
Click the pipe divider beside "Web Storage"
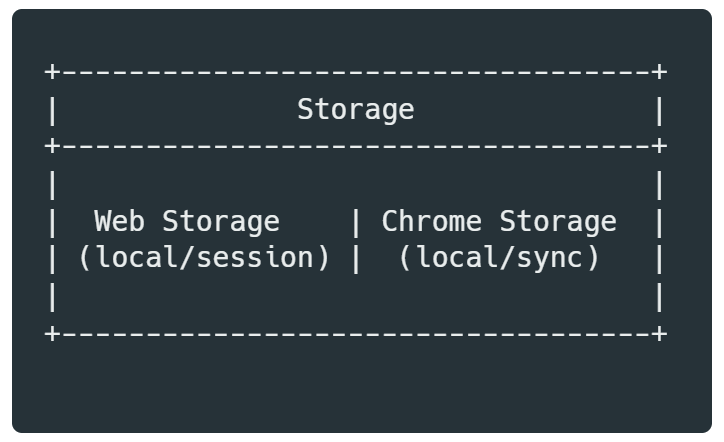pos(355,221)
